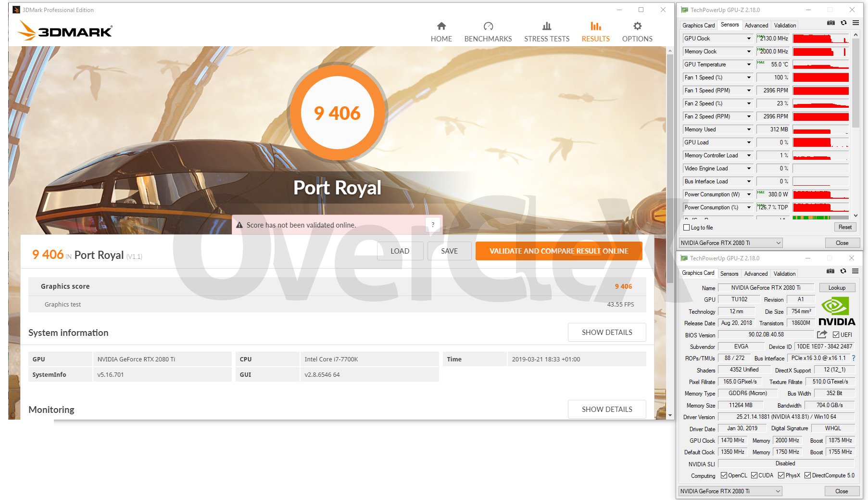Click the NVIDIA logo in GPU-Z
This screenshot has height=500, width=868.
836,311
